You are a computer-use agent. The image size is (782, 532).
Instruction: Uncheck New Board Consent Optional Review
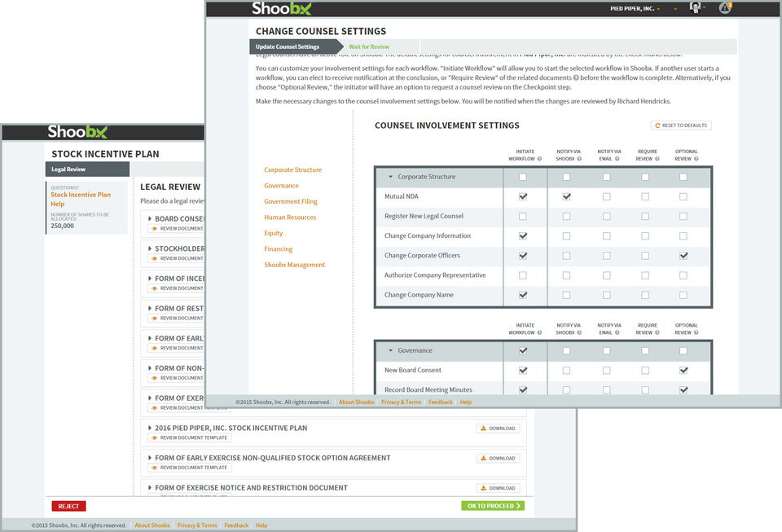click(x=683, y=371)
